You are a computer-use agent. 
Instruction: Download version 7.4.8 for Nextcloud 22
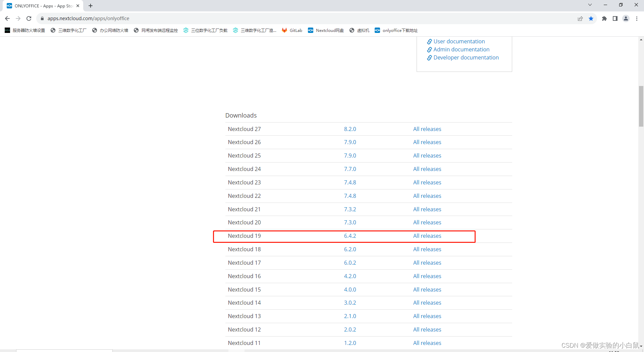coord(350,196)
